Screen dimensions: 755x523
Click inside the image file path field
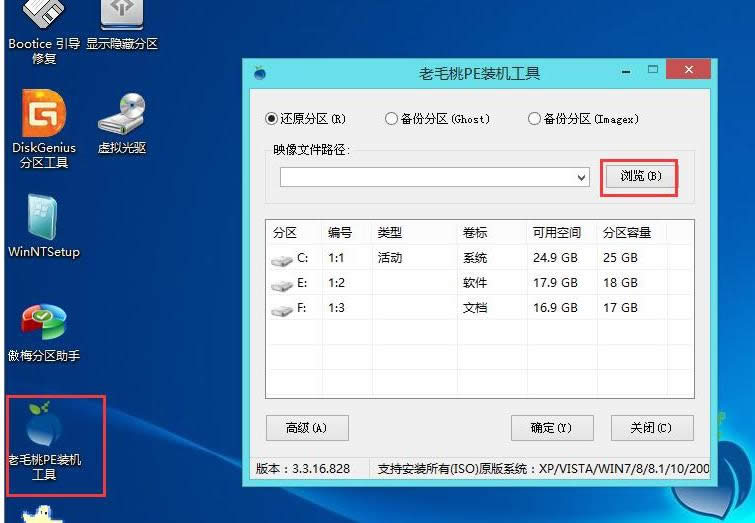pyautogui.click(x=427, y=177)
